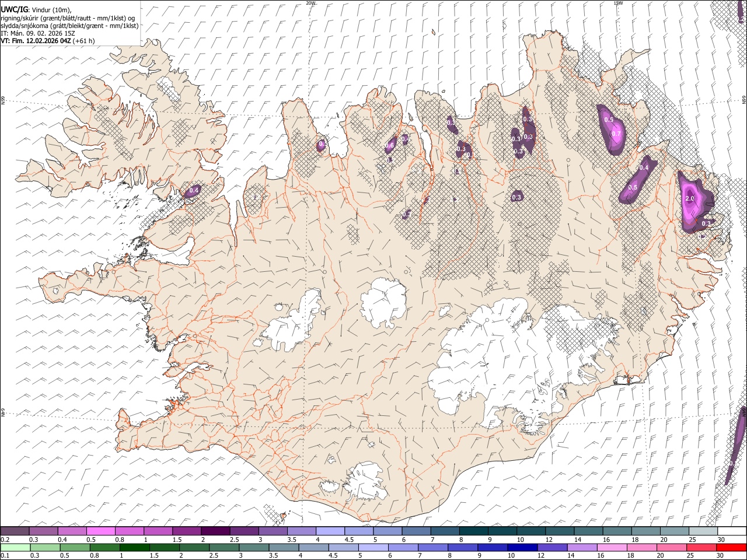The width and height of the screenshot is (747, 560).
Task: Select the lower legend swatch labeled 7
Action: [x=432, y=547]
